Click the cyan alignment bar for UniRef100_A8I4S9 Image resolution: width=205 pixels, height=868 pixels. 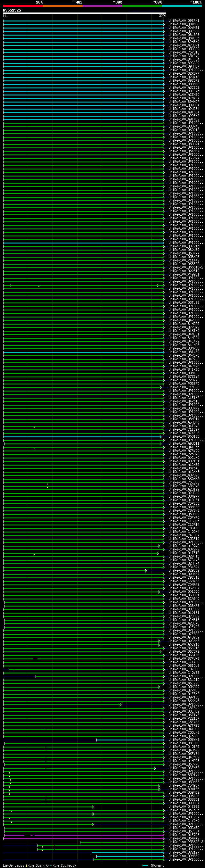pos(84,352)
